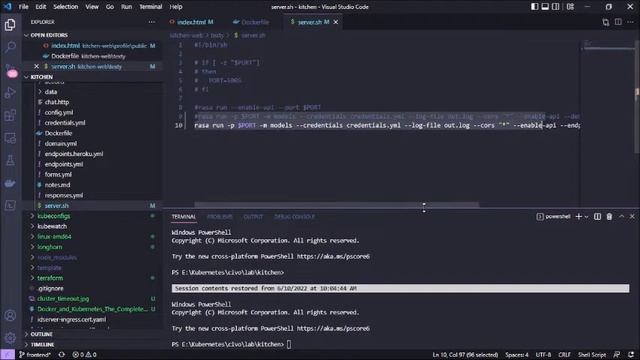
Task: Click Ln 10, Col 97 cursor position
Action: pyautogui.click(x=465, y=355)
